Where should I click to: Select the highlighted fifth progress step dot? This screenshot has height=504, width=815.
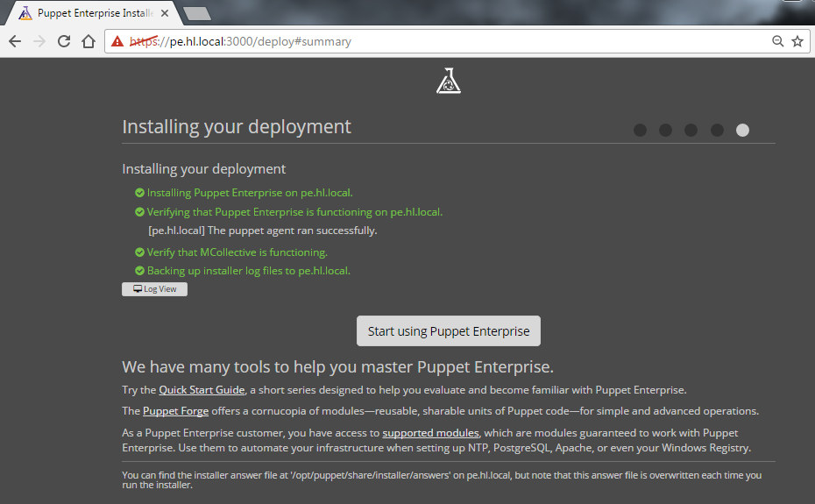(x=742, y=130)
